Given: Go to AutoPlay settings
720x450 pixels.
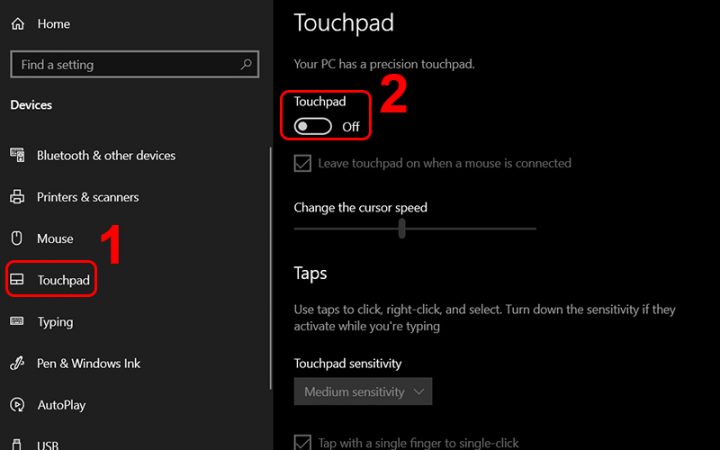Looking at the screenshot, I should pos(61,406).
